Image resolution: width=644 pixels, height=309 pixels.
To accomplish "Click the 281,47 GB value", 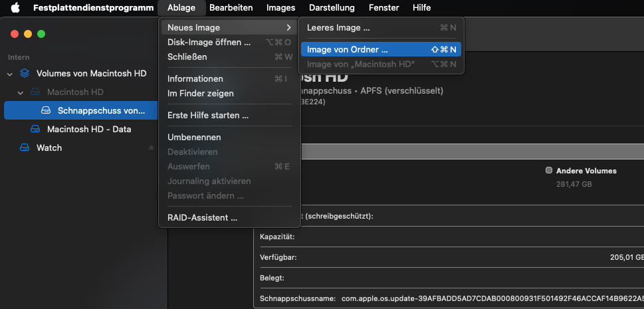I will coord(574,185).
